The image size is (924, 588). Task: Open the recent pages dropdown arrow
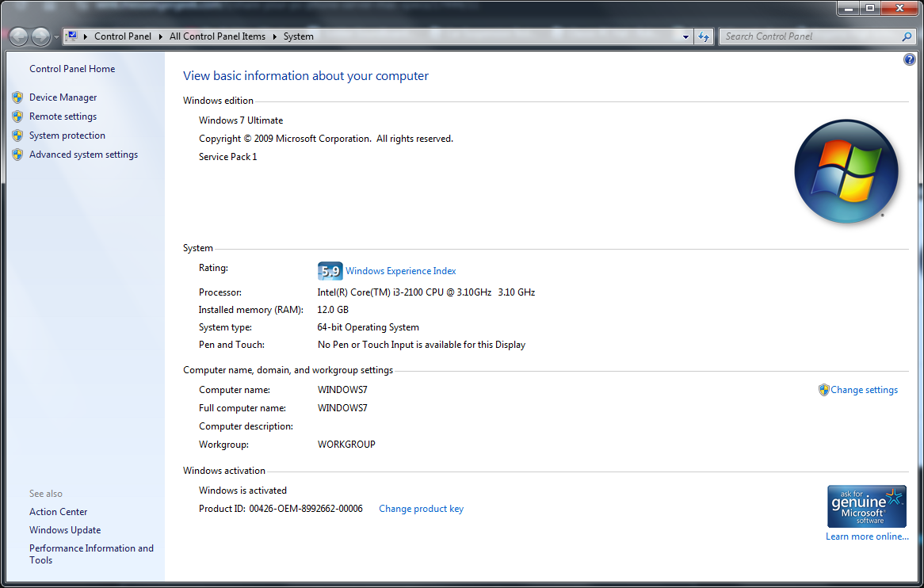(x=56, y=37)
